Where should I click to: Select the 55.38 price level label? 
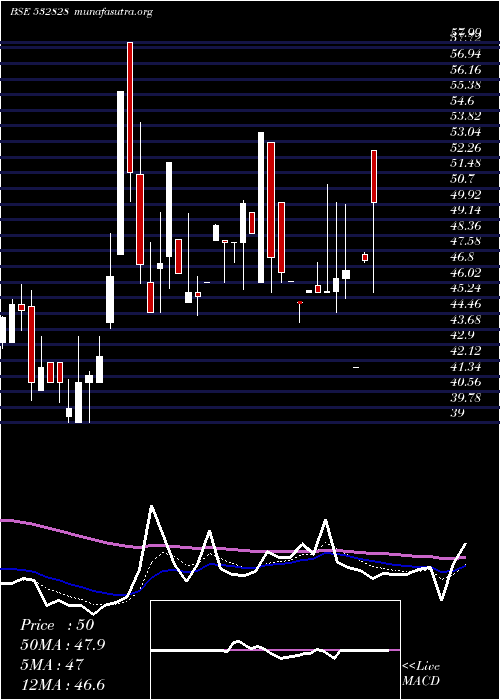(465, 85)
